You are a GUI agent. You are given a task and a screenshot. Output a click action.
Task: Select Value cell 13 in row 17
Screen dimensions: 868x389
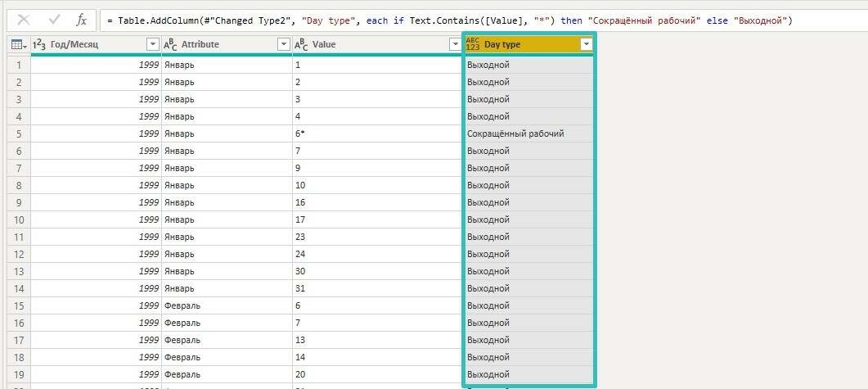point(377,340)
